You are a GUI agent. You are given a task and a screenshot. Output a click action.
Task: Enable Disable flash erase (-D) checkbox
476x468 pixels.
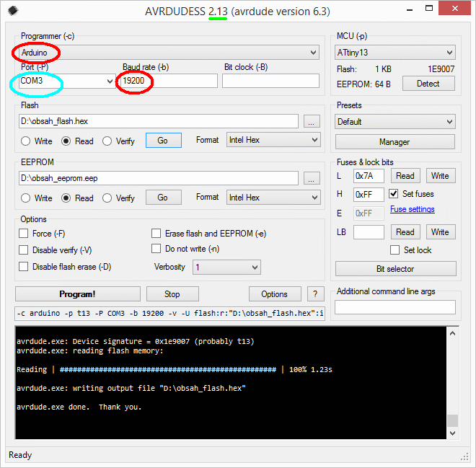[24, 267]
